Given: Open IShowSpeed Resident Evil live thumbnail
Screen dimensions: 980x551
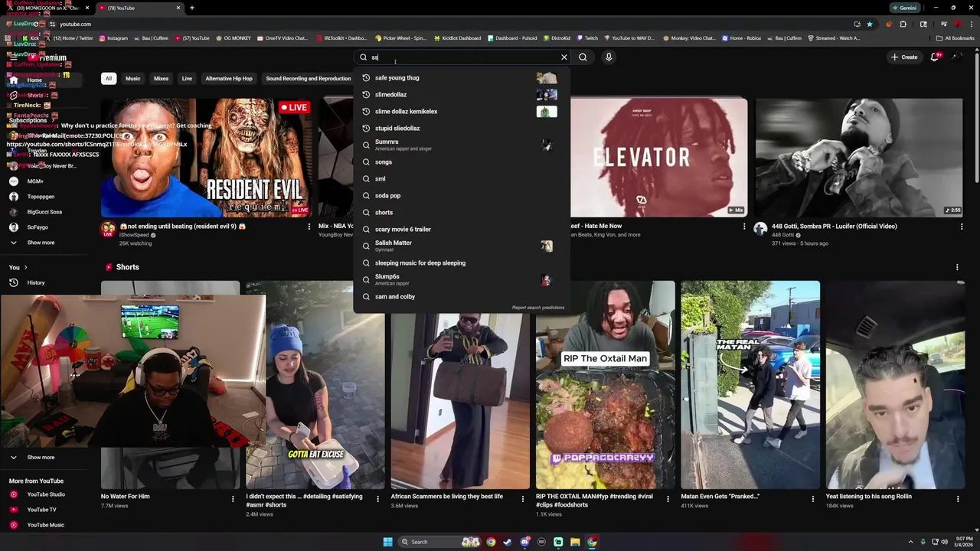Looking at the screenshot, I should point(206,158).
